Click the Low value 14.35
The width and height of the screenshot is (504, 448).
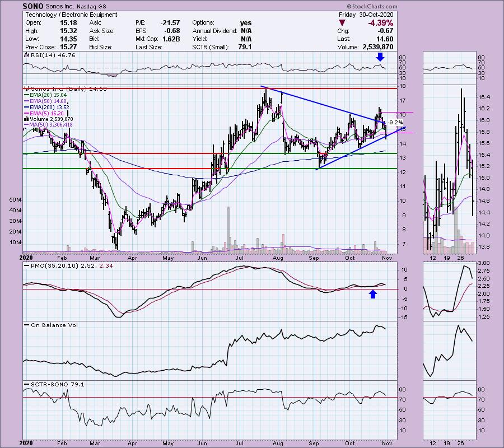coord(68,39)
